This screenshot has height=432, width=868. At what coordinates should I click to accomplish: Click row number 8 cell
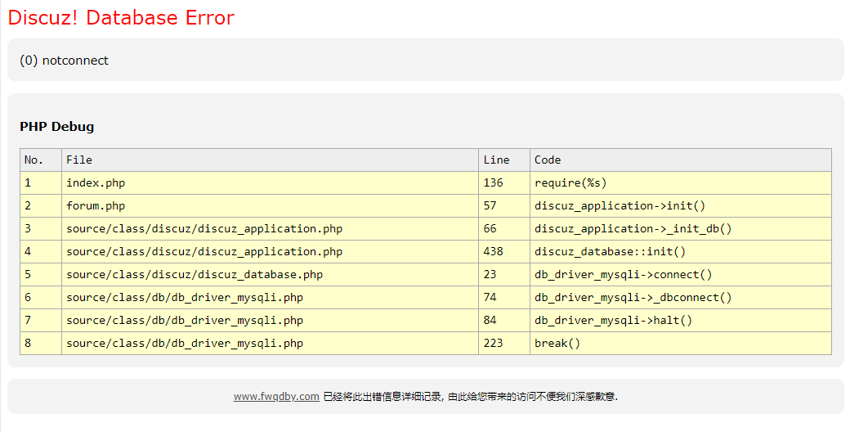[41, 344]
